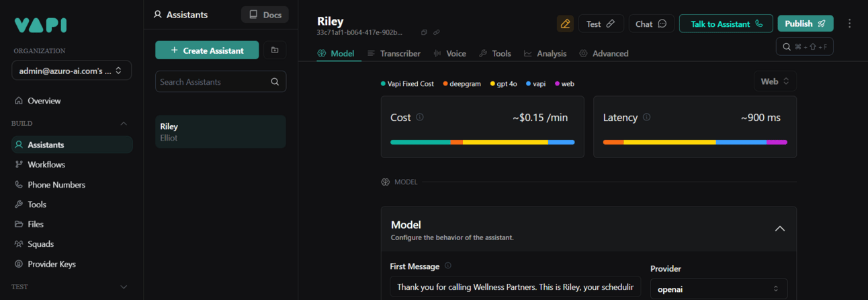
Task: Open the more options menu
Action: click(x=849, y=24)
